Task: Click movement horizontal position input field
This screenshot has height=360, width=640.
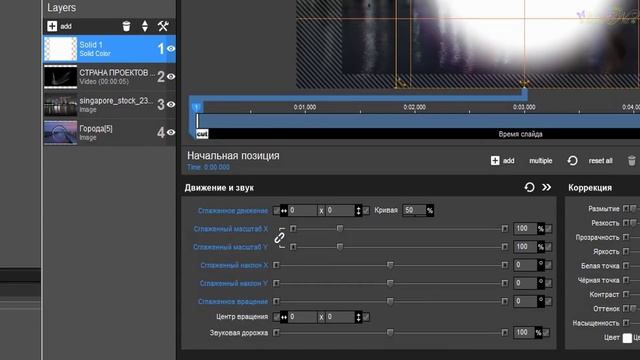Action: point(302,210)
